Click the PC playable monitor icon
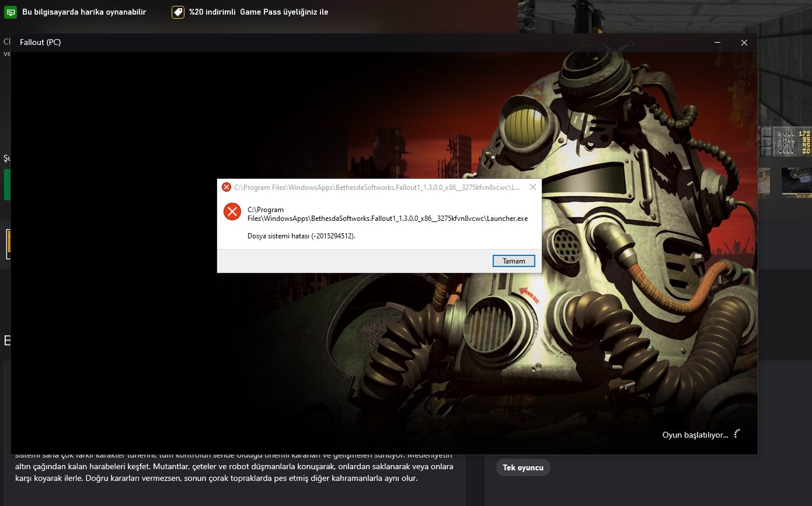Screen dimensions: 812x506 11,12
